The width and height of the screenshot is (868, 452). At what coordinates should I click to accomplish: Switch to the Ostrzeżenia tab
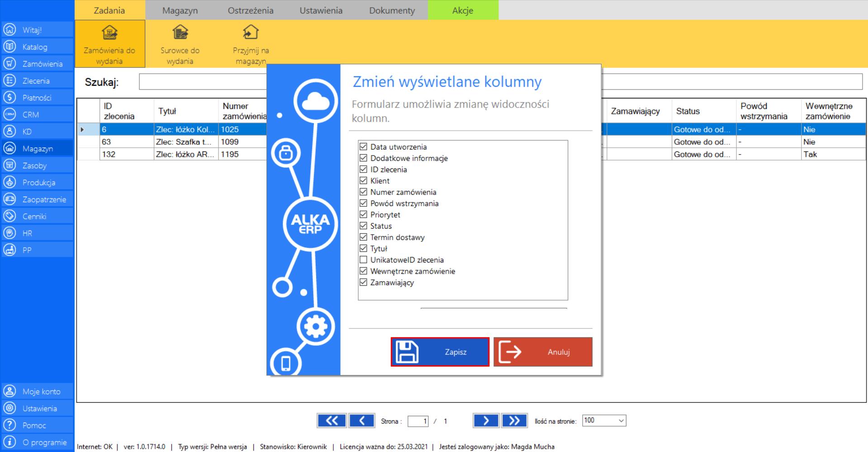[251, 10]
